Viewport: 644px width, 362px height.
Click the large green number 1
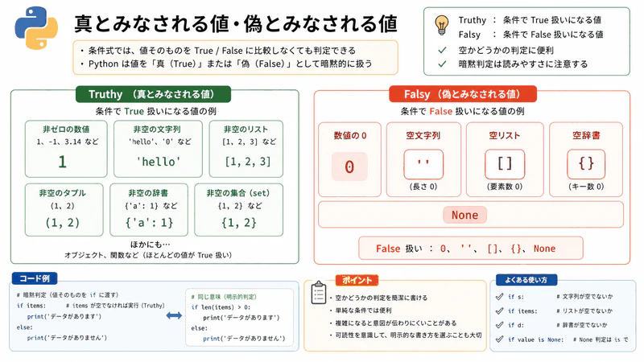click(x=63, y=162)
